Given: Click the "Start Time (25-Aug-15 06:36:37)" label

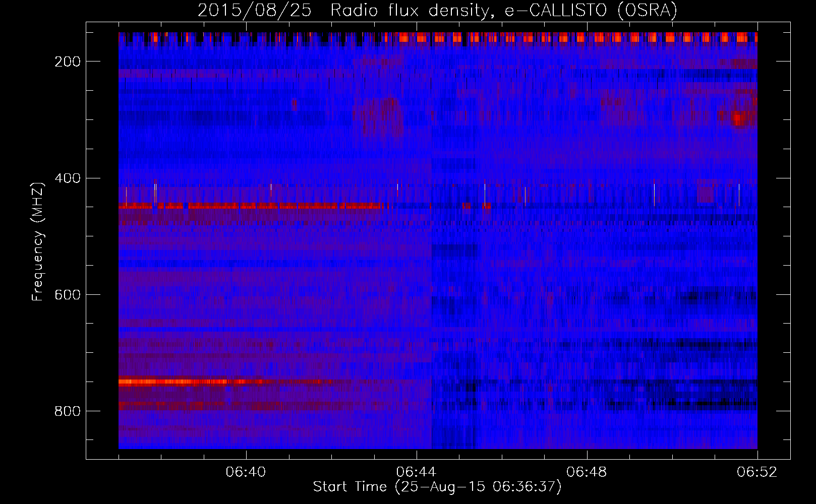Looking at the screenshot, I should pyautogui.click(x=437, y=487).
